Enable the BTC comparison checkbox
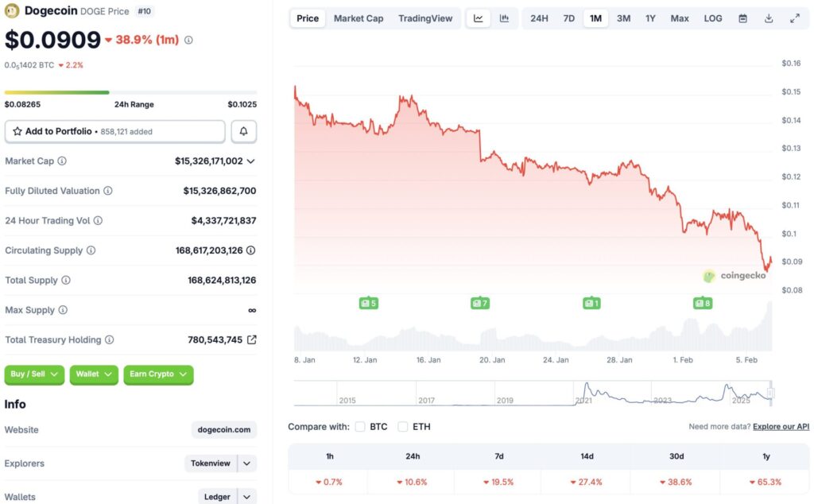Viewport: 814px width, 504px height. point(360,426)
